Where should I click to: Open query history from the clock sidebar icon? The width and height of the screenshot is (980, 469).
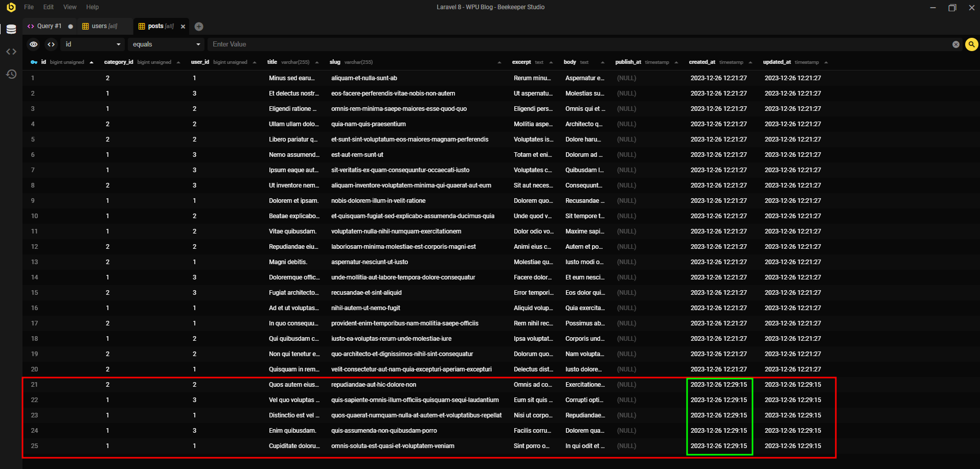tap(11, 74)
